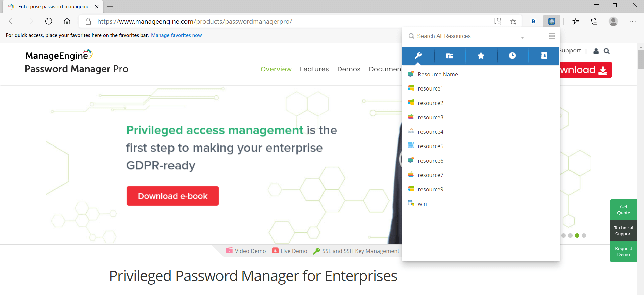Click the Request Demo side button
644x295 pixels.
(x=624, y=251)
